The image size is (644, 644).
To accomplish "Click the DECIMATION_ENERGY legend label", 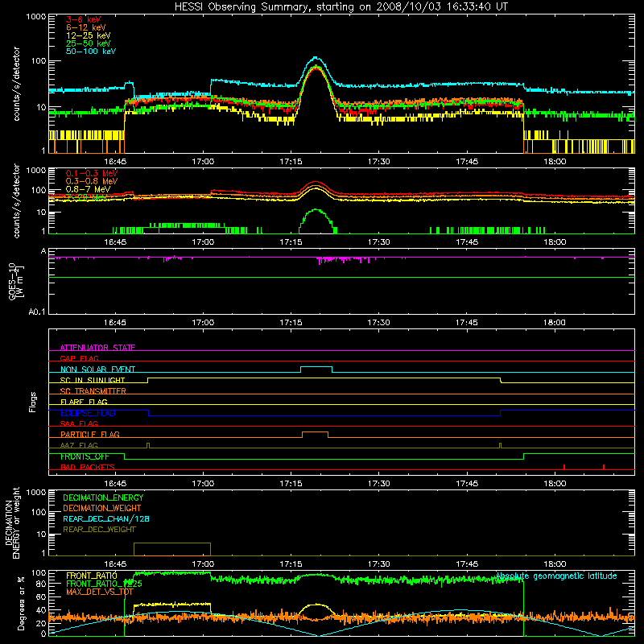I will click(x=103, y=497).
